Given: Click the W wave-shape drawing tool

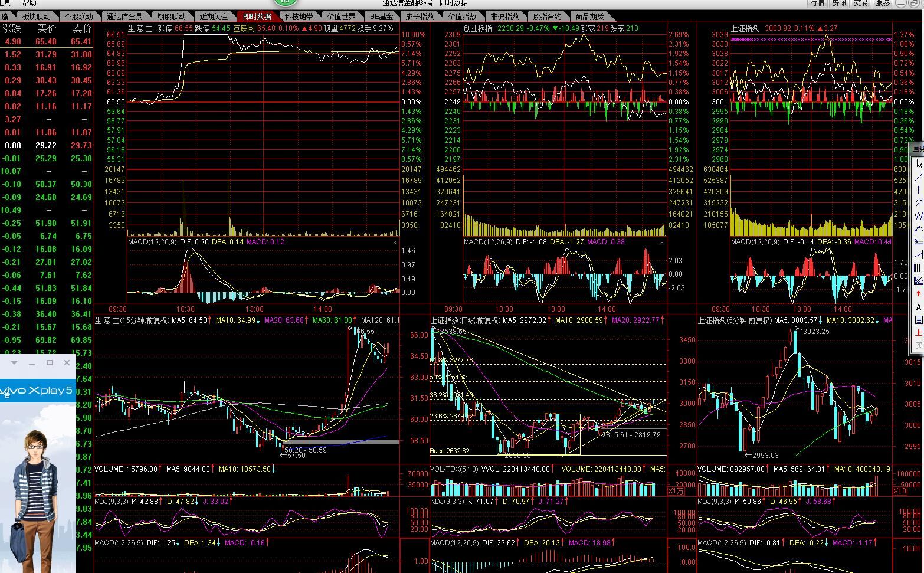Looking at the screenshot, I should [x=919, y=216].
